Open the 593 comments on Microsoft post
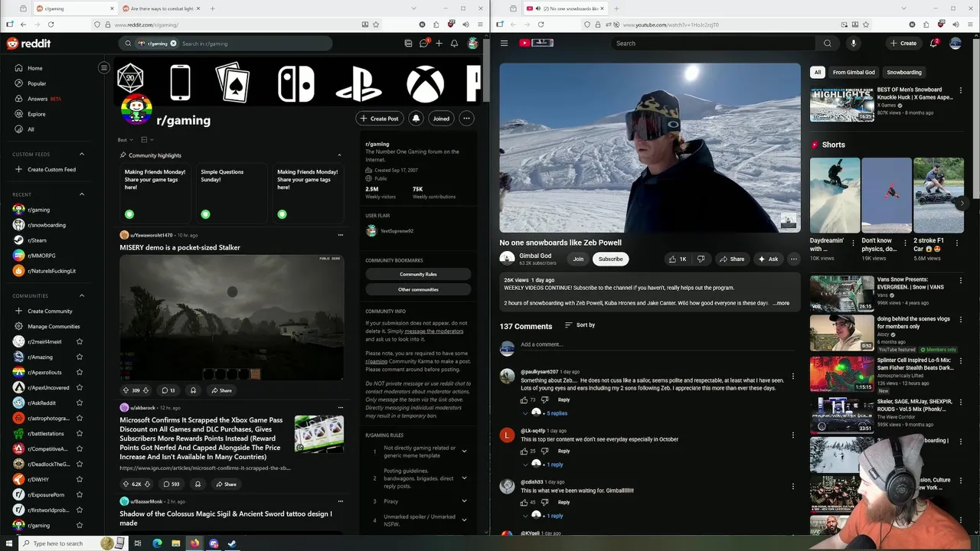 171,484
